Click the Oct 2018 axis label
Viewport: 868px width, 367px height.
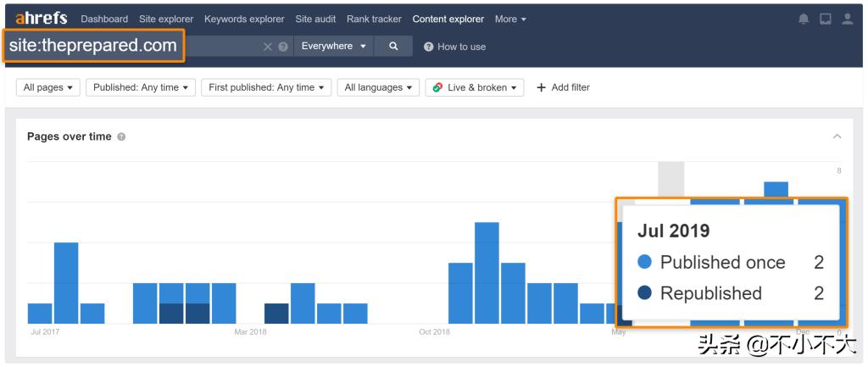(435, 332)
